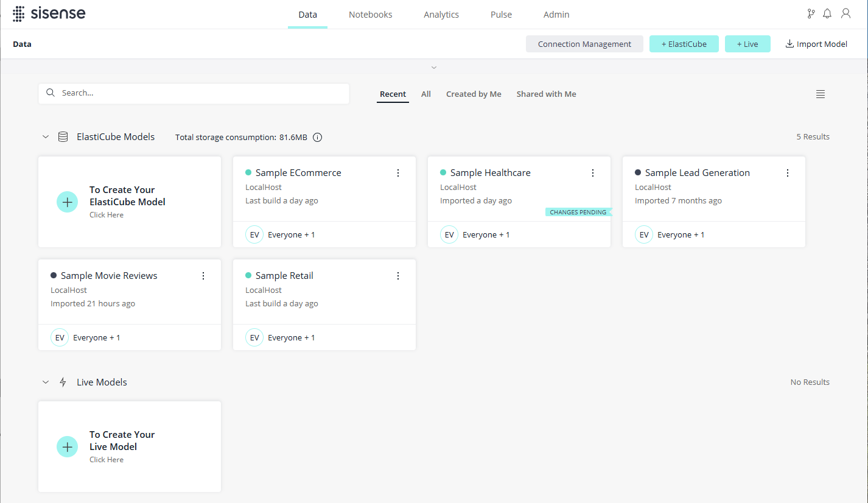Click "Everyone + 1" on Sample Retail
Viewport: 868px width, 503px height.
[x=292, y=338]
